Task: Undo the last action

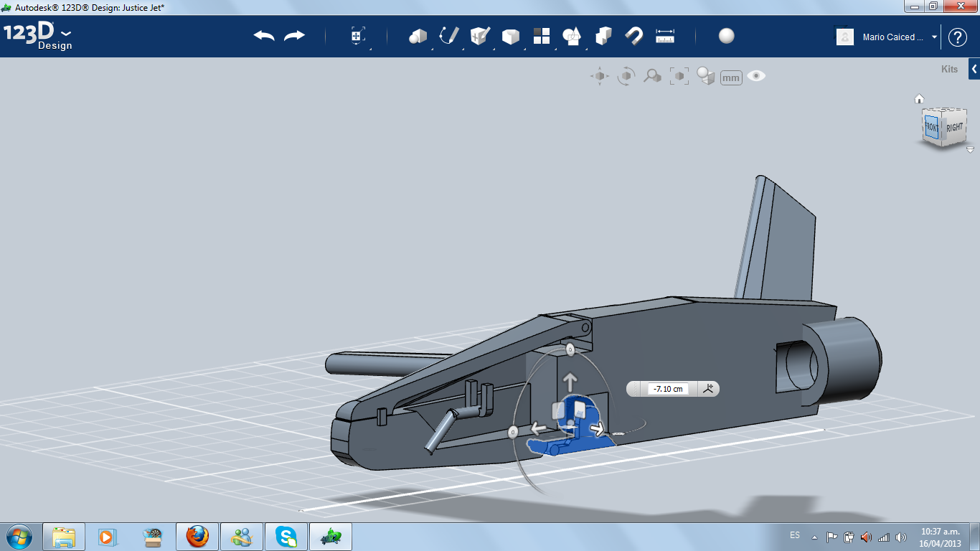Action: [264, 36]
